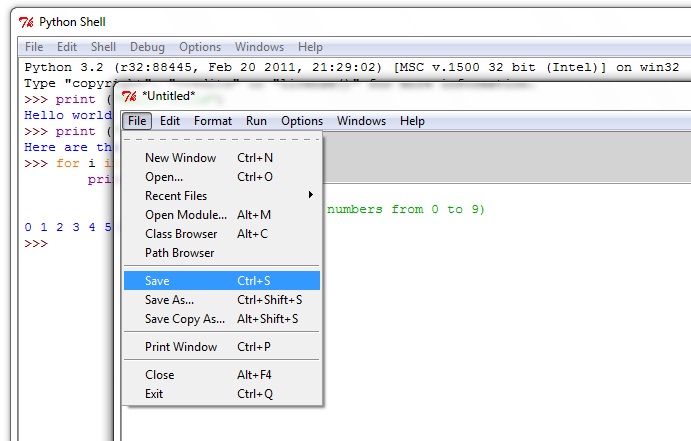Choose Open... from the File menu
Screen dimensions: 691x441
click(x=222, y=177)
